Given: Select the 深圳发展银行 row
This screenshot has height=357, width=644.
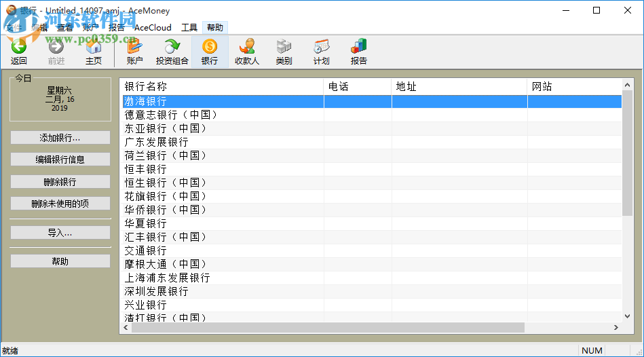Looking at the screenshot, I should point(372,291).
